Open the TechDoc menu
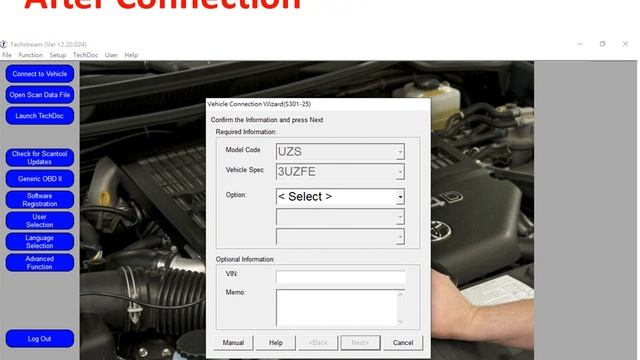This screenshot has height=360, width=640. point(85,55)
